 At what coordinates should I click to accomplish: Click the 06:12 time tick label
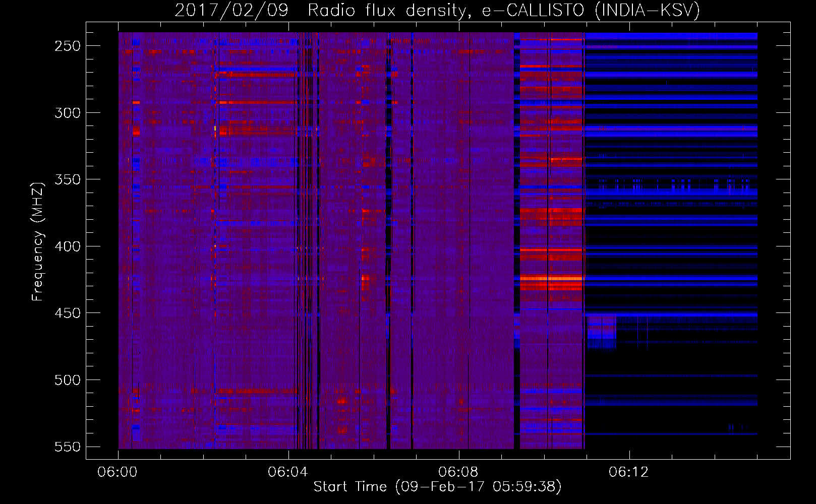(629, 472)
